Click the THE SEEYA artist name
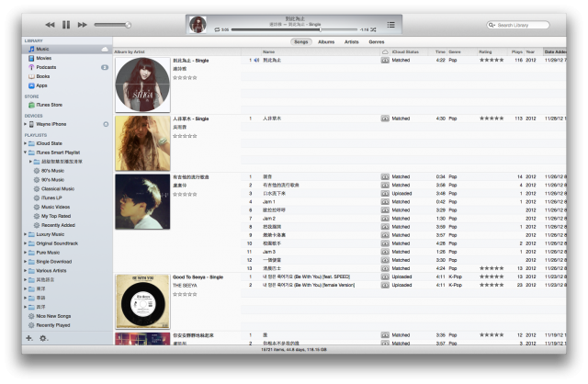 pyautogui.click(x=185, y=286)
